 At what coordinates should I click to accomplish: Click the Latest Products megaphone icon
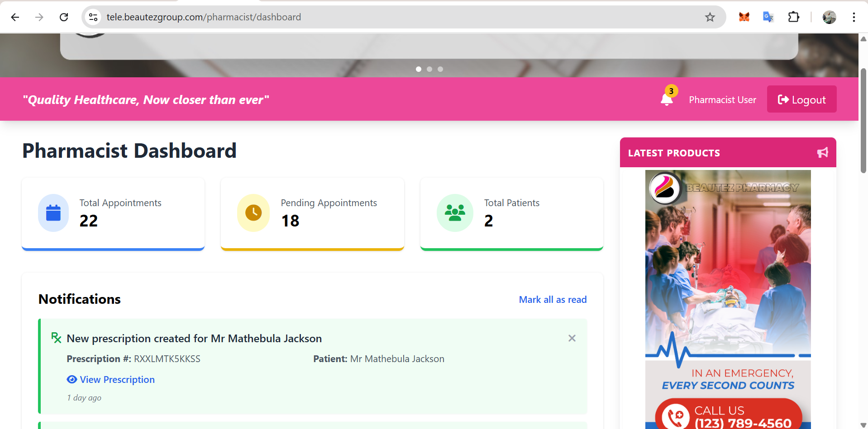pyautogui.click(x=822, y=153)
